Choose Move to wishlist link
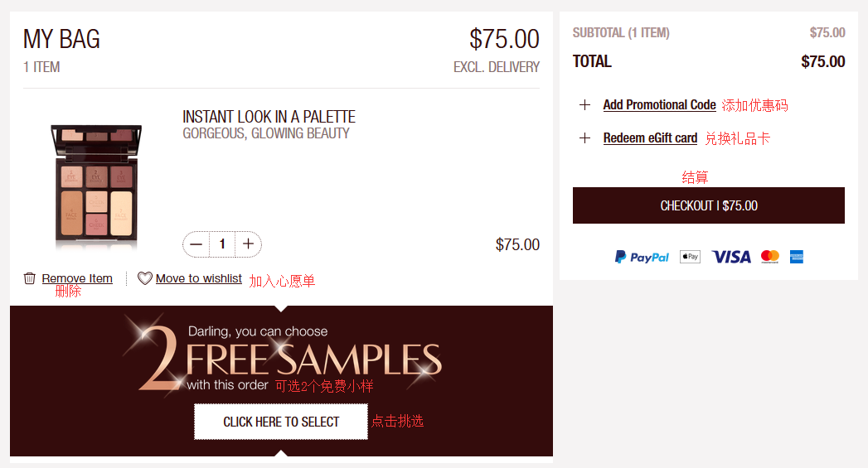This screenshot has width=868, height=468. [199, 278]
